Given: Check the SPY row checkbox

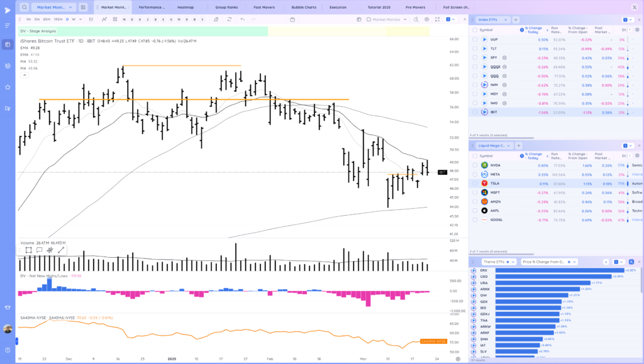Looking at the screenshot, I should pyautogui.click(x=475, y=58).
